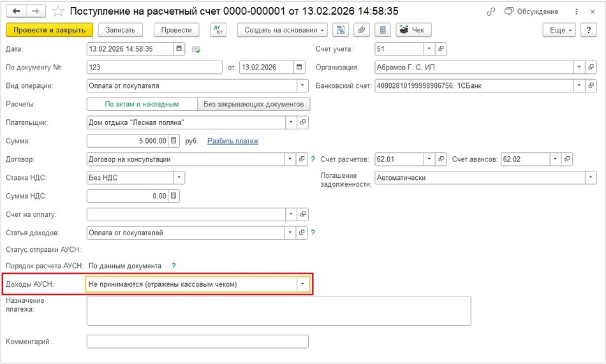Select По актам и накладным option

tap(142, 104)
